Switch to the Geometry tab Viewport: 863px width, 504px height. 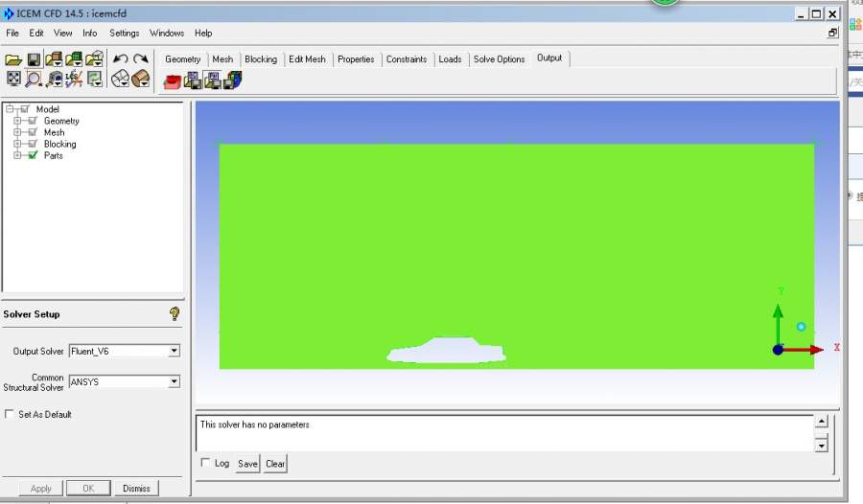pos(183,58)
